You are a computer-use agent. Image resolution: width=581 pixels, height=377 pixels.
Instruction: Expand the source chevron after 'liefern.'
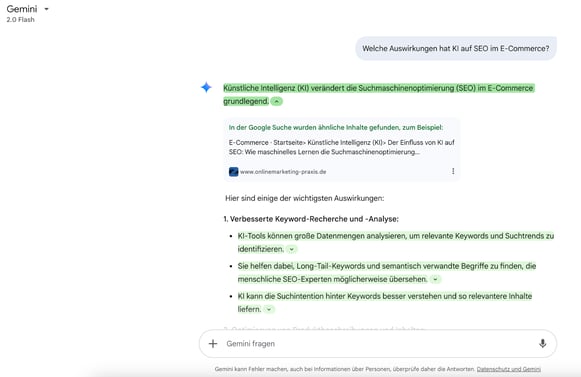269,309
